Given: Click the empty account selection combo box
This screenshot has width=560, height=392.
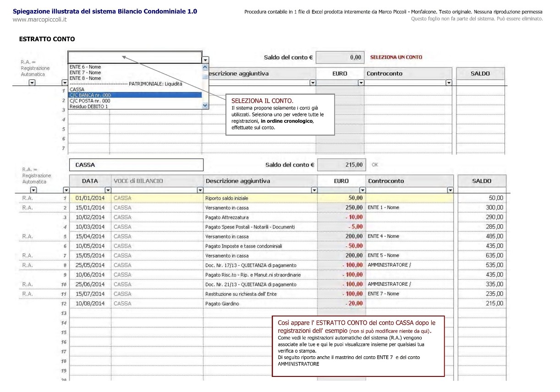Looking at the screenshot, I should (135, 57).
